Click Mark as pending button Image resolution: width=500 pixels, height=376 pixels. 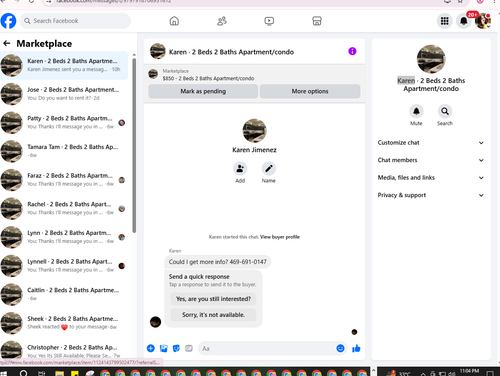203,91
